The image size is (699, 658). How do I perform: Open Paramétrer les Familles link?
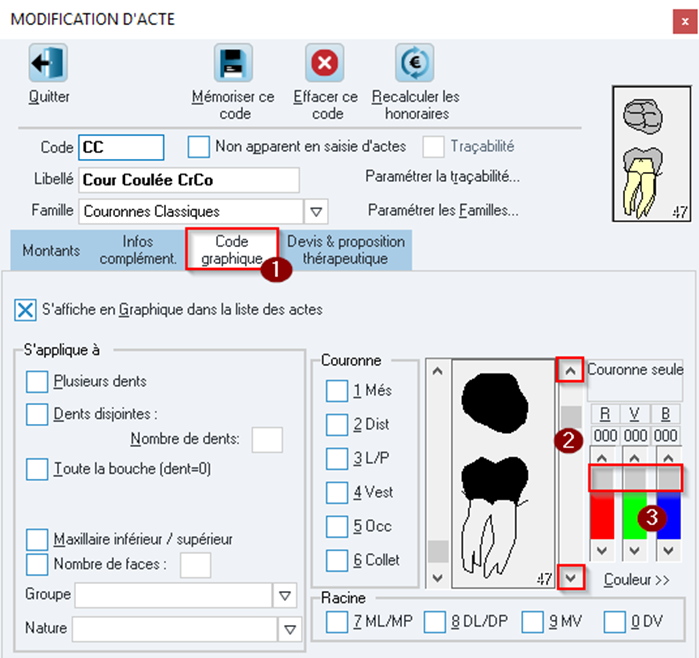coord(443,210)
